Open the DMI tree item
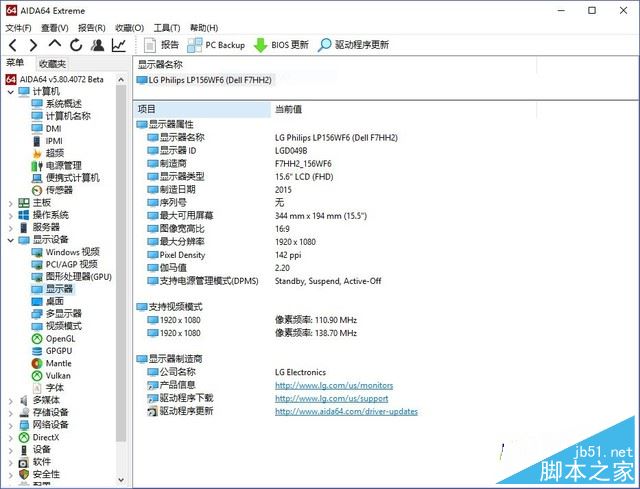Viewport: 640px width, 489px height. pyautogui.click(x=47, y=129)
